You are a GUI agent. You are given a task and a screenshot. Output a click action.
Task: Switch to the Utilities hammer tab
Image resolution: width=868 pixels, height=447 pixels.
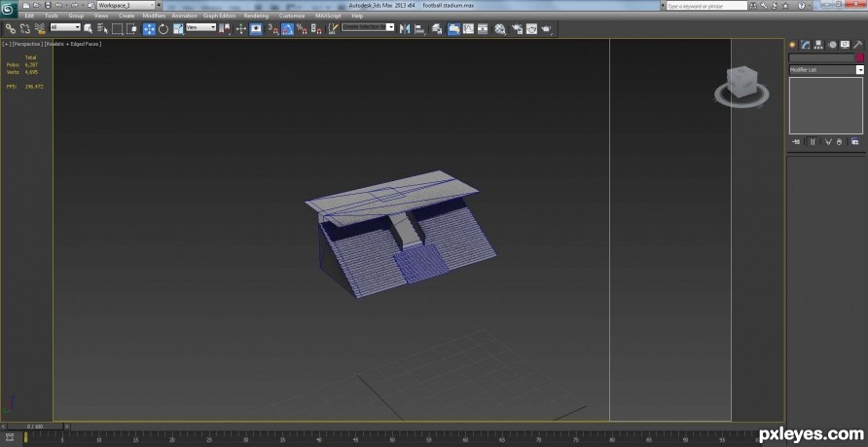858,45
